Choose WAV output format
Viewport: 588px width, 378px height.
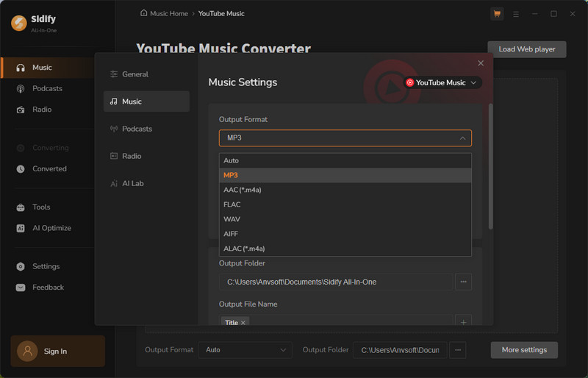tap(345, 219)
